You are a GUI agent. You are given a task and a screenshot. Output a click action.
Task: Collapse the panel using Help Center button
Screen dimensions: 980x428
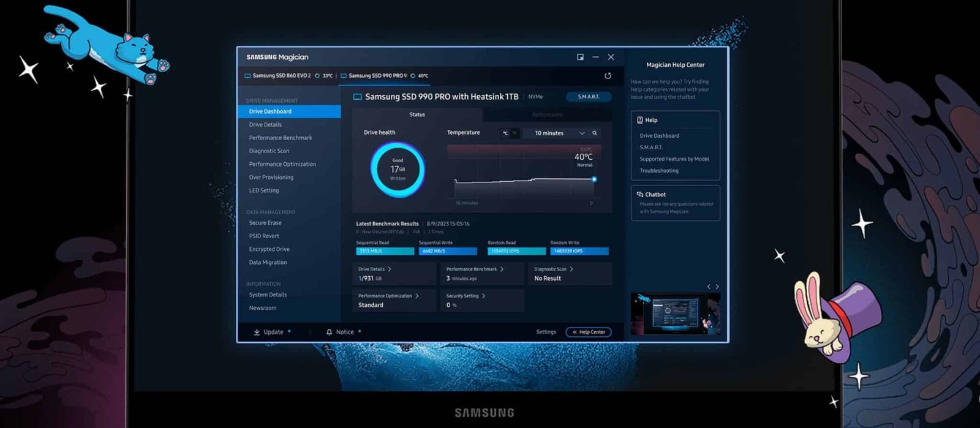pyautogui.click(x=588, y=332)
